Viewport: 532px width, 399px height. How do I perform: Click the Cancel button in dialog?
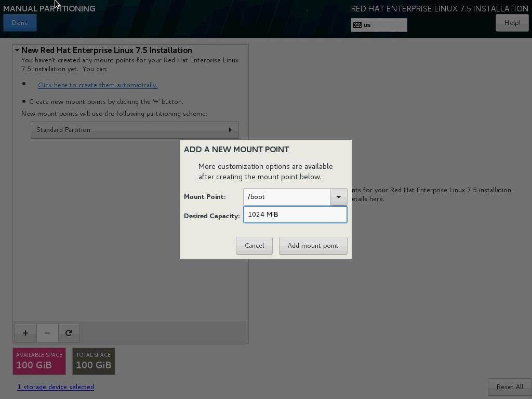254,246
